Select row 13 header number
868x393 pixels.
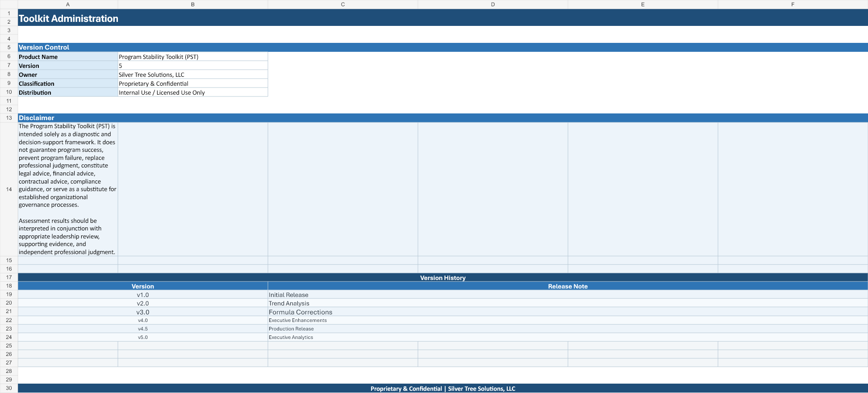click(x=9, y=118)
